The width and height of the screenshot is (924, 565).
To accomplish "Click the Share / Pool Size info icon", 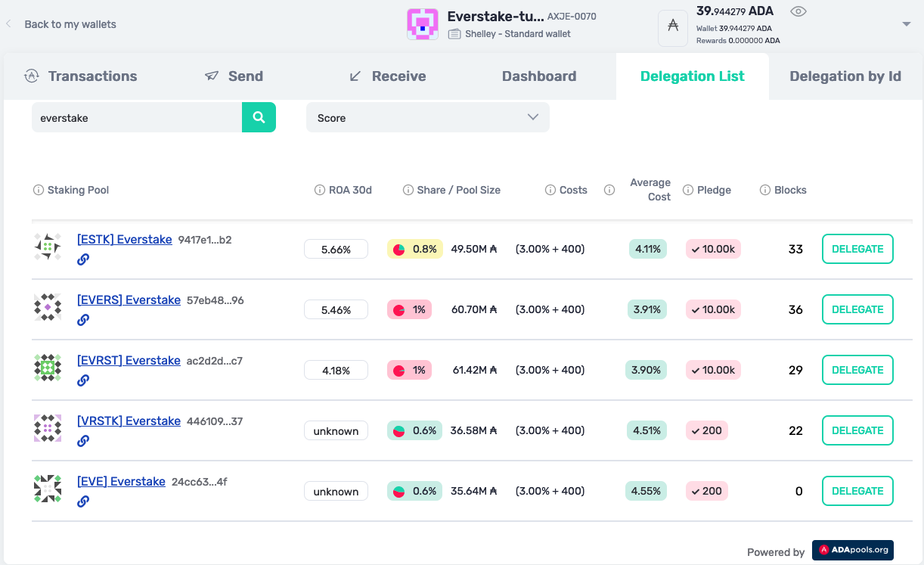I will (408, 190).
